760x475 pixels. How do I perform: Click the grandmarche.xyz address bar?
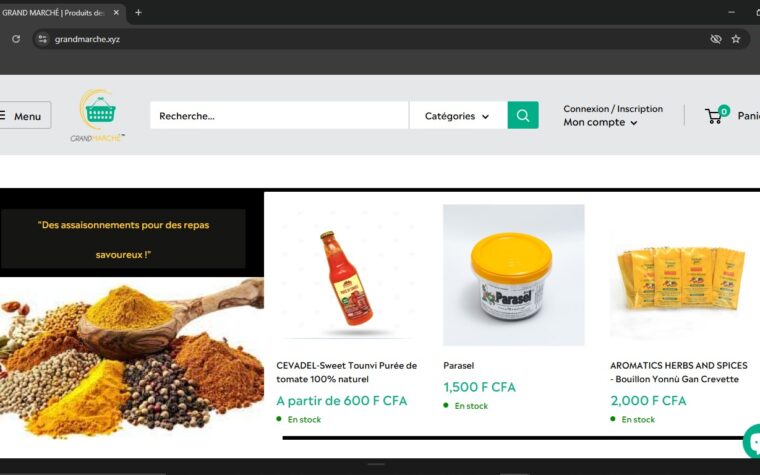click(368, 39)
